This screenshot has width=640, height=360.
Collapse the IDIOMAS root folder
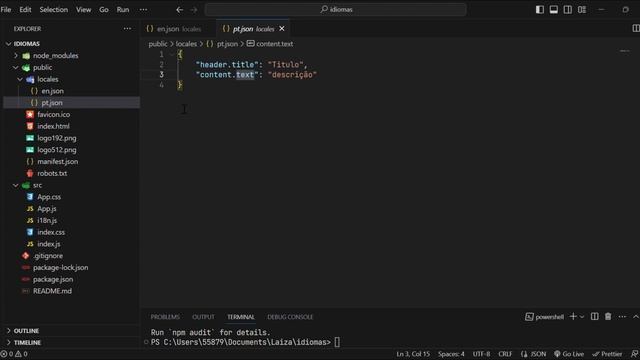[26, 44]
